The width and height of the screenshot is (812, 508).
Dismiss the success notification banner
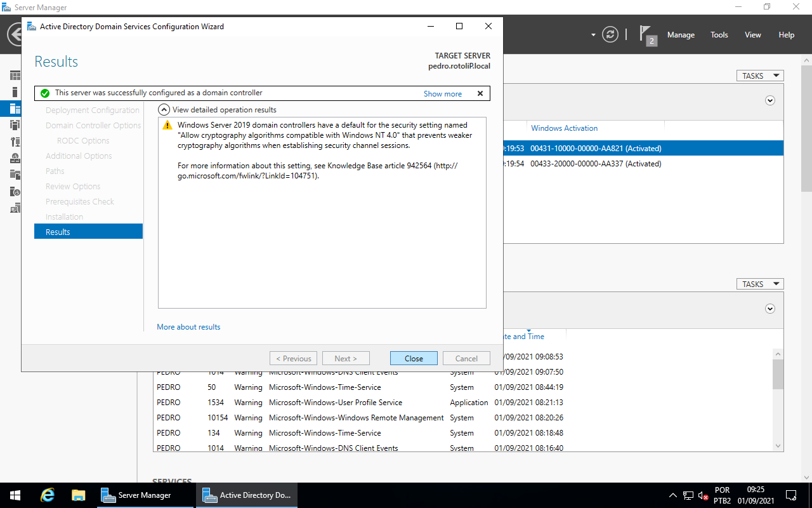coord(480,93)
